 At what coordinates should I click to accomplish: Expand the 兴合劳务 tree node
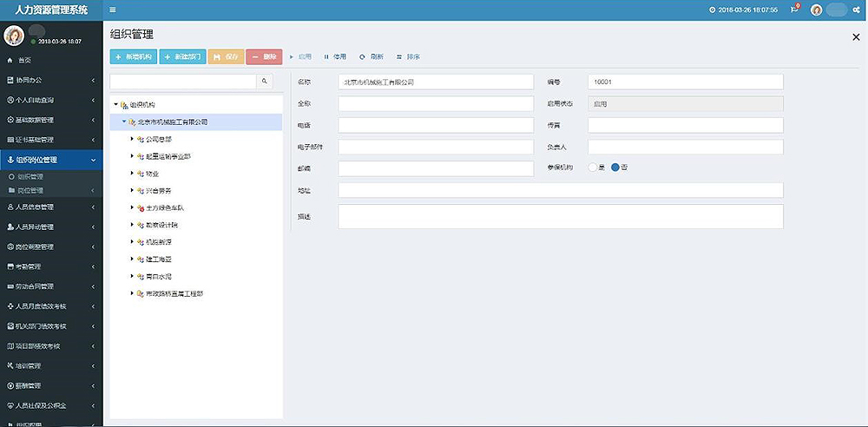[132, 191]
